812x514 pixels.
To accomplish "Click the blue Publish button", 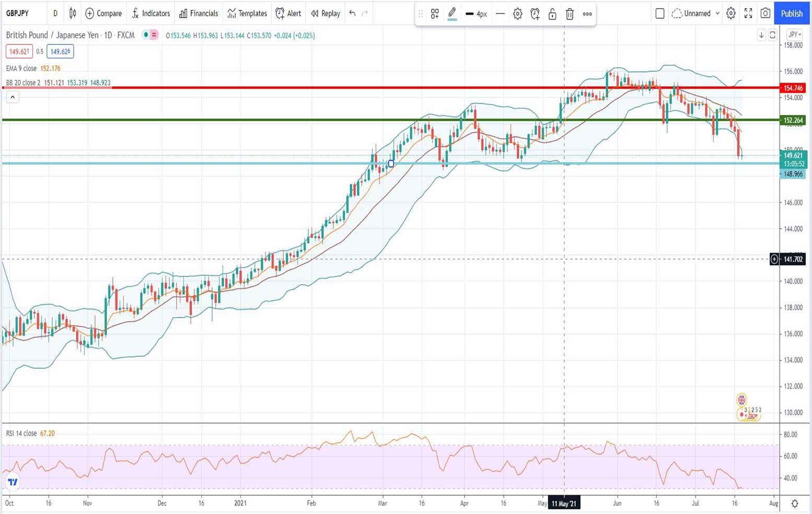I will tap(792, 14).
